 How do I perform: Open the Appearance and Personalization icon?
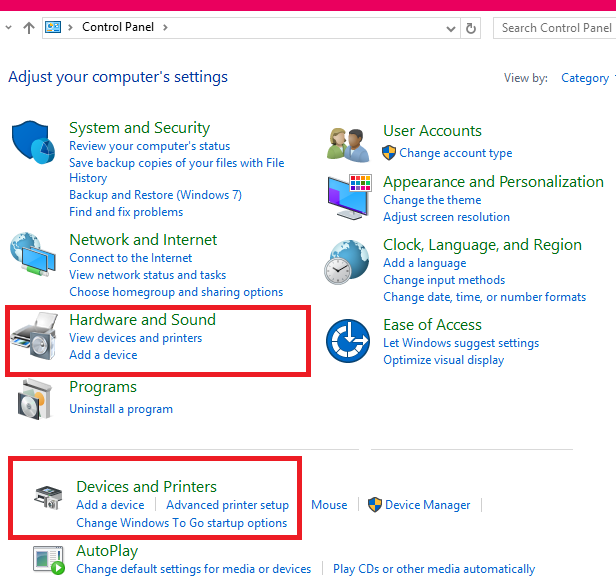[x=349, y=195]
